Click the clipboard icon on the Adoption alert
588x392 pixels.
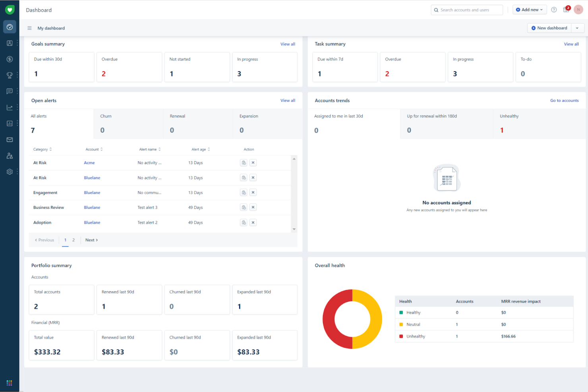(244, 222)
